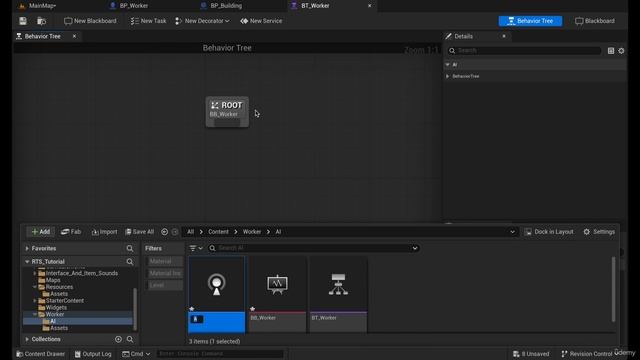Open the path history dropdown arrow
This screenshot has width=640, height=360.
[512, 232]
